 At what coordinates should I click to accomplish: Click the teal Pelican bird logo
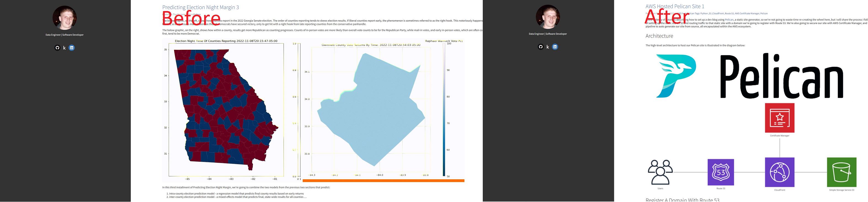(x=676, y=76)
